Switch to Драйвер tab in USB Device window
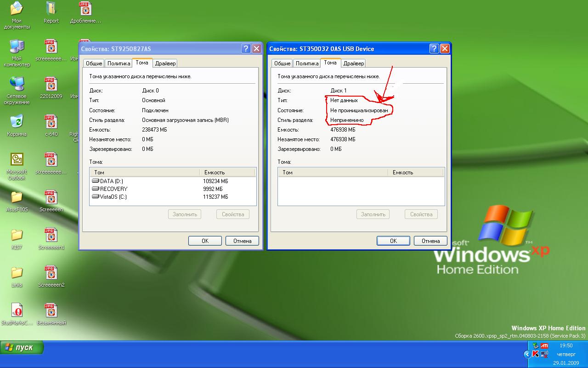The image size is (588, 368). click(353, 63)
